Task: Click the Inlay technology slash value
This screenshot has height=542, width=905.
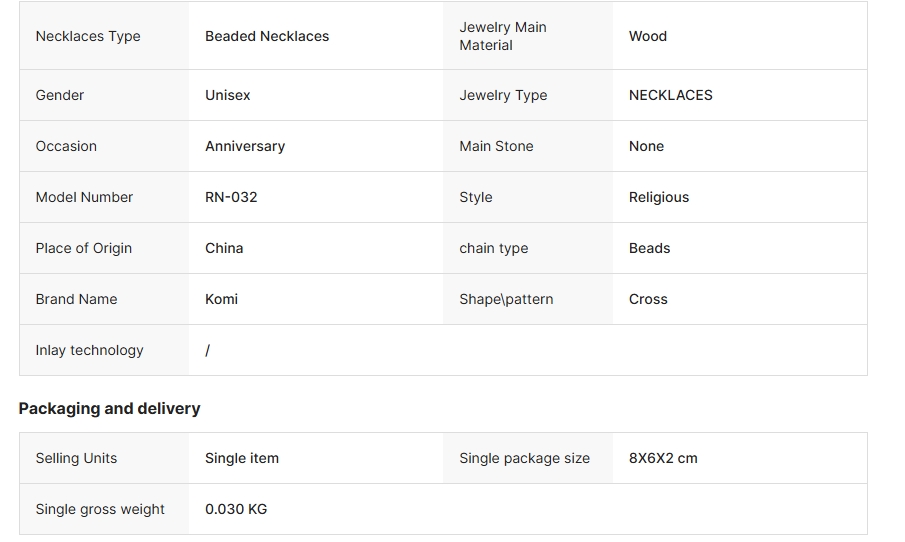Action: 207,350
